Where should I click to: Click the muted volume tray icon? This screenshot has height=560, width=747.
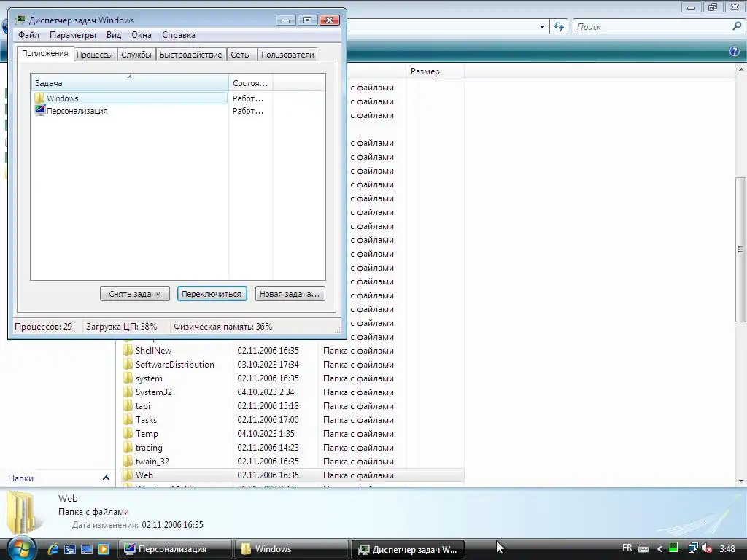click(707, 548)
